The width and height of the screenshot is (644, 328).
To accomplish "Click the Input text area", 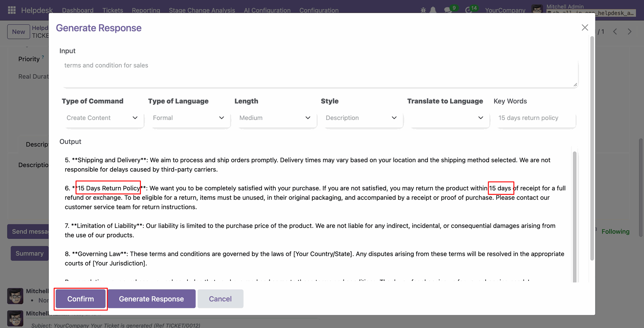I will [320, 73].
